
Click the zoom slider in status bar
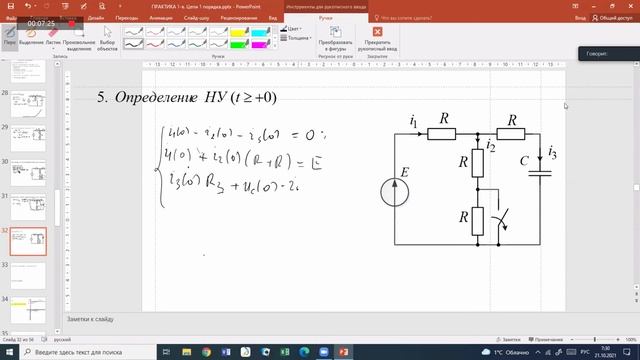pyautogui.click(x=595, y=340)
